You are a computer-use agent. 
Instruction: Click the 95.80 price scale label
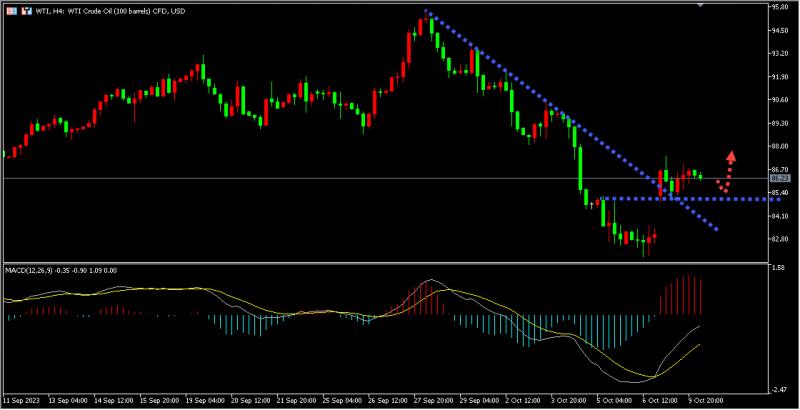tap(780, 7)
